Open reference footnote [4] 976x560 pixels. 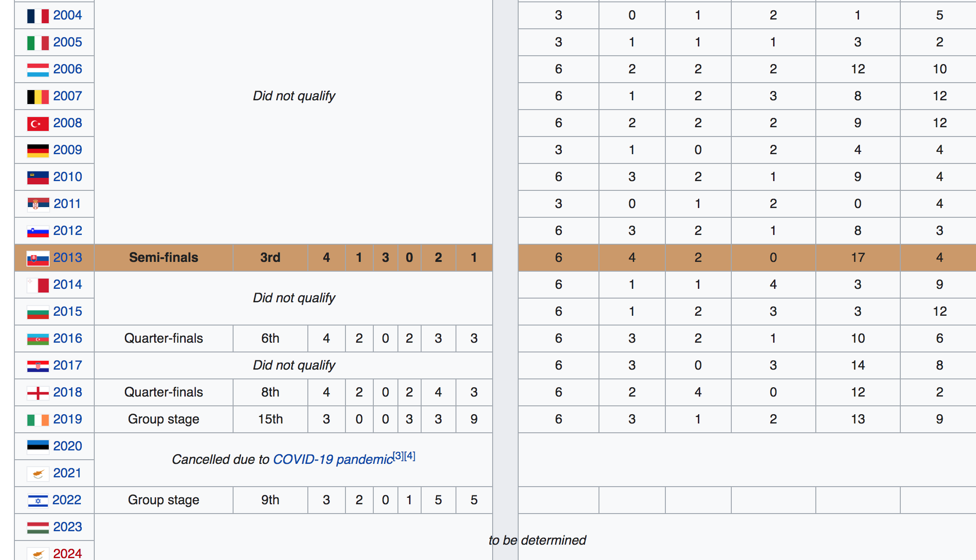coord(410,456)
